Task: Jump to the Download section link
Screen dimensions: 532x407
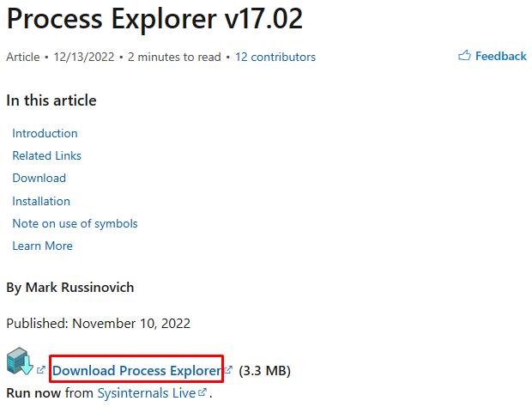Action: coord(39,179)
